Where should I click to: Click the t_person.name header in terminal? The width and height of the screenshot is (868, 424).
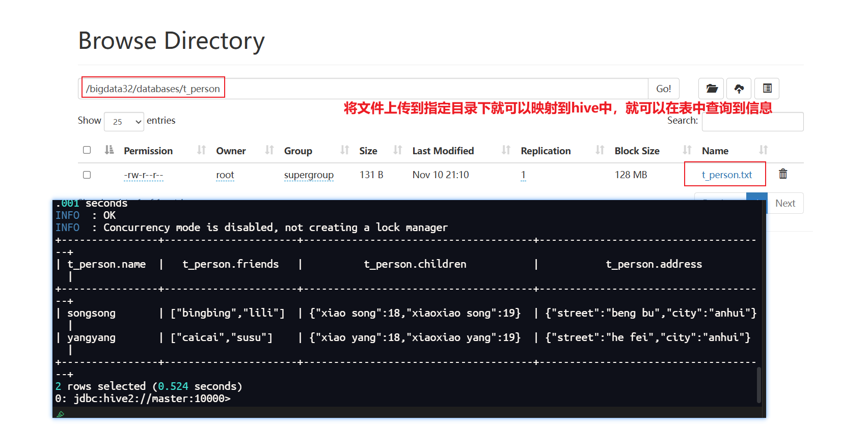click(106, 264)
